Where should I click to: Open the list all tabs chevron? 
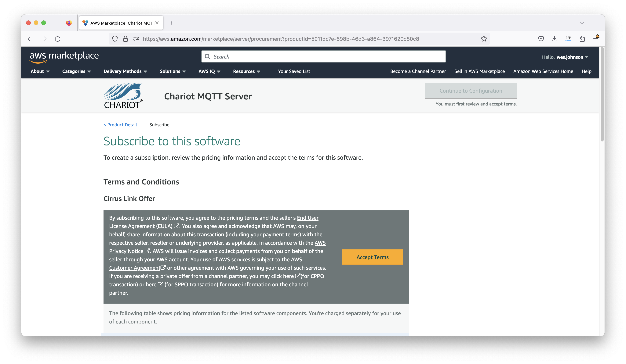pyautogui.click(x=582, y=23)
